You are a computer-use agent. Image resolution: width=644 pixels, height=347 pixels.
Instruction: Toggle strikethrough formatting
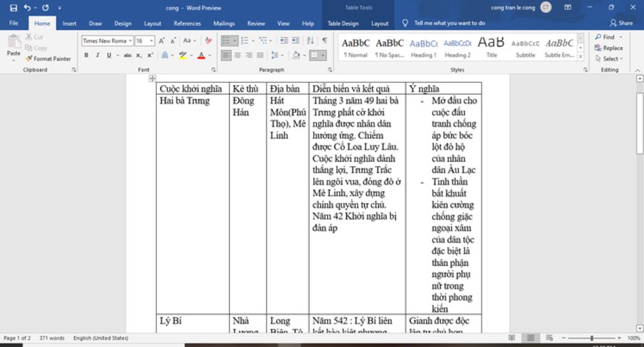[x=128, y=55]
